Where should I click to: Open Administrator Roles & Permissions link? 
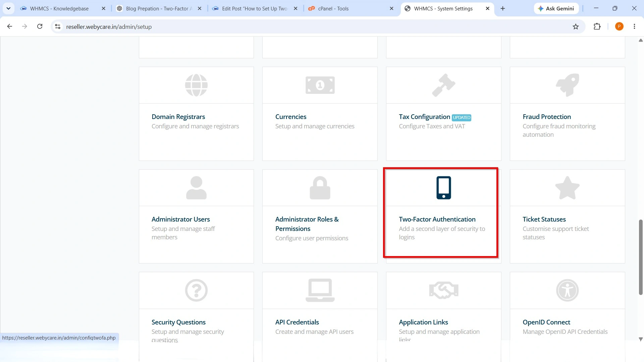tap(307, 224)
